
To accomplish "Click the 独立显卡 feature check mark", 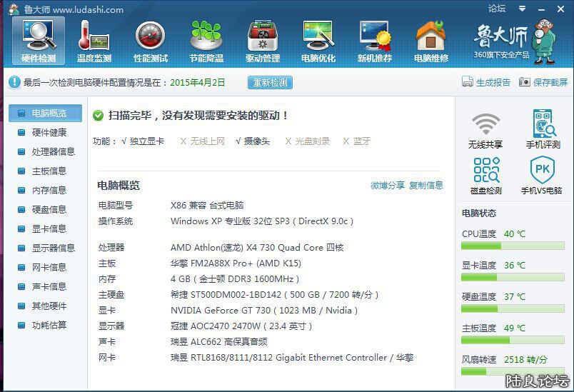I will click(x=124, y=141).
